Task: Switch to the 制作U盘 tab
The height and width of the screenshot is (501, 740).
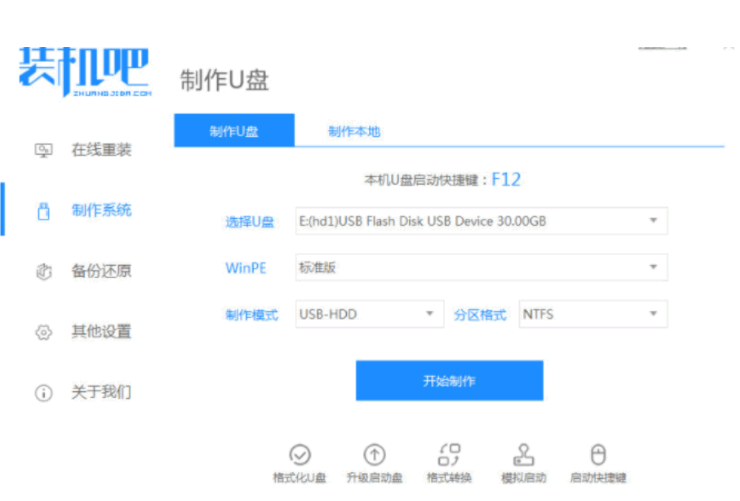Action: point(234,130)
